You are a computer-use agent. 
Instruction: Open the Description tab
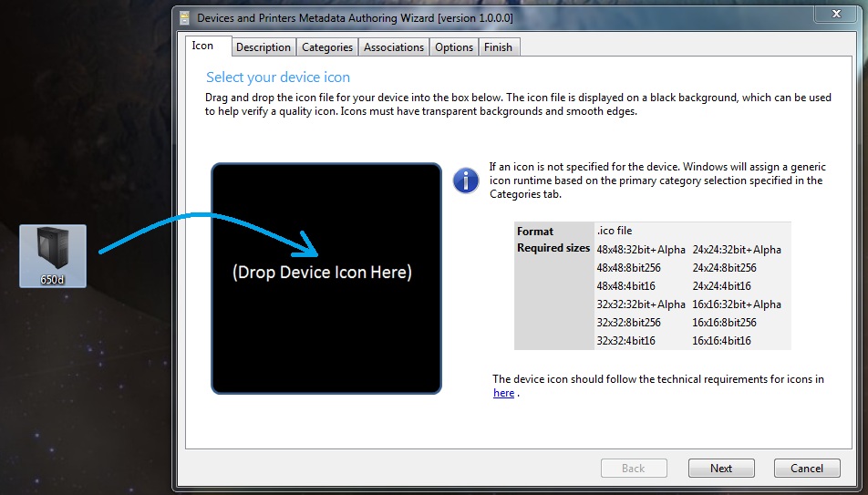(x=263, y=47)
